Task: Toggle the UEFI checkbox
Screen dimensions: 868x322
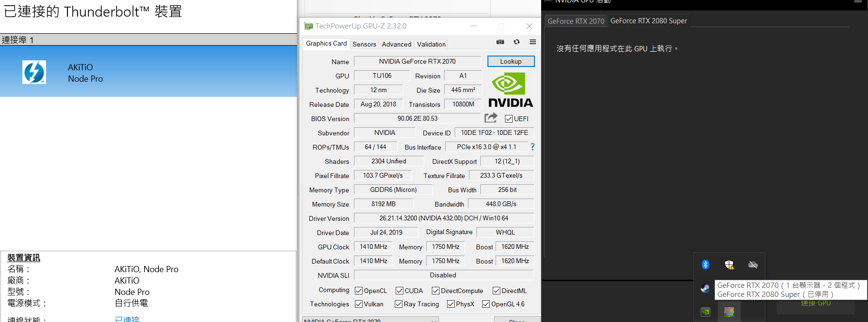Action: click(509, 119)
